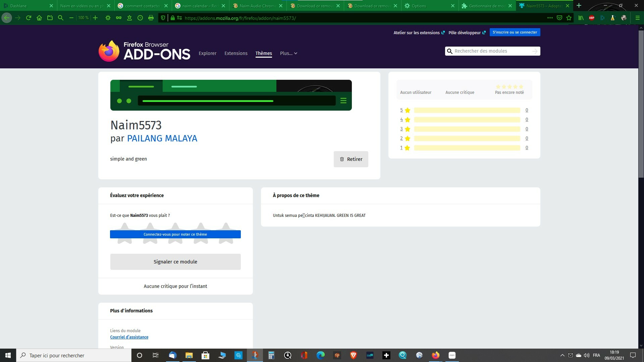This screenshot has width=644, height=362.
Task: Click the Signaler ce module button
Action: [175, 262]
